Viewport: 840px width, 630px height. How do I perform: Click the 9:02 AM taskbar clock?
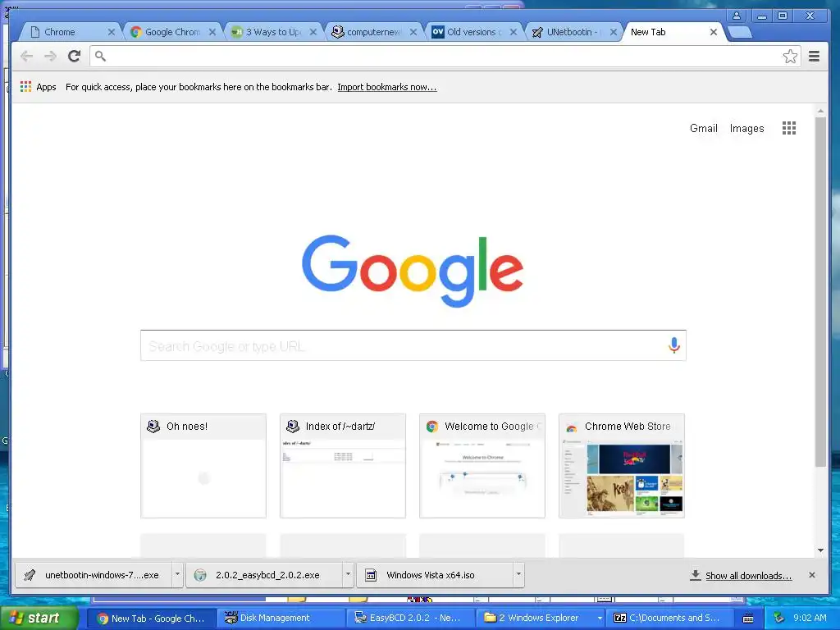[810, 619]
